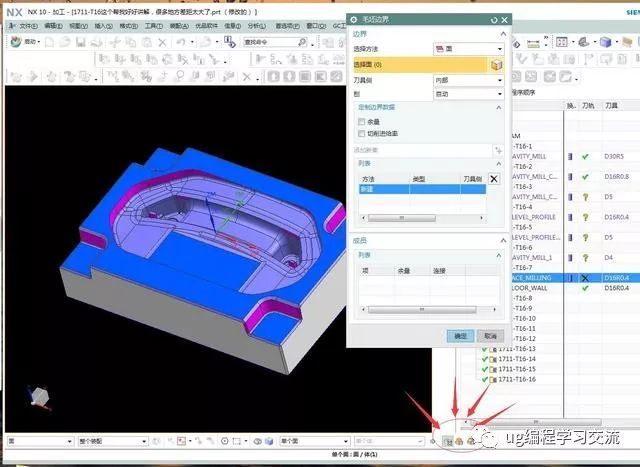Click the touch mode icon beside command search

coord(229,42)
